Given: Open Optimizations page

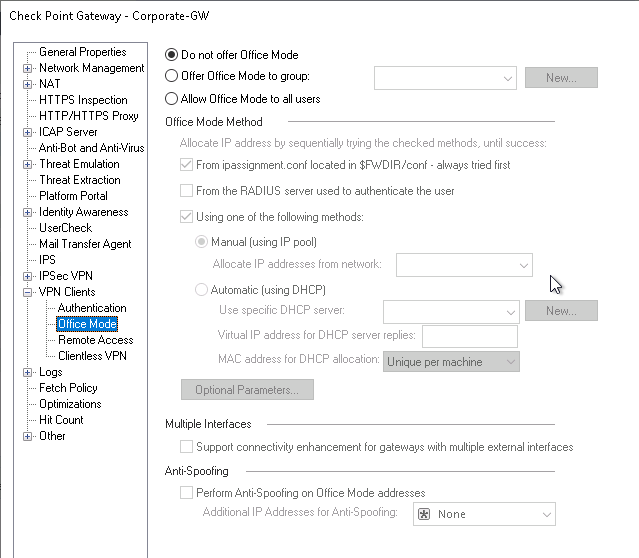Looking at the screenshot, I should 71,404.
